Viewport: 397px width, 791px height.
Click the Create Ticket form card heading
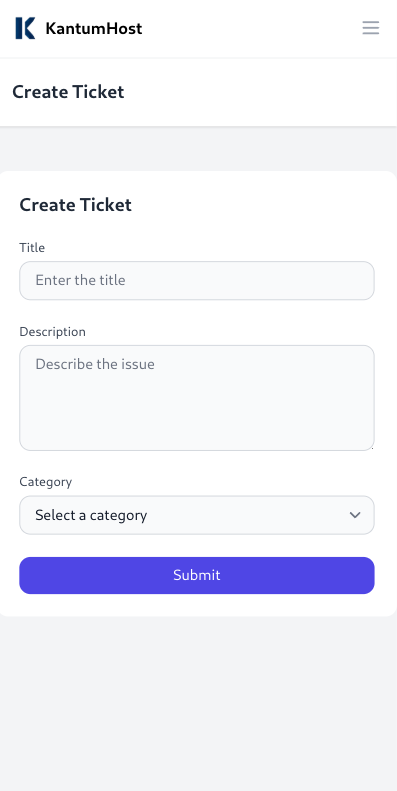click(76, 205)
